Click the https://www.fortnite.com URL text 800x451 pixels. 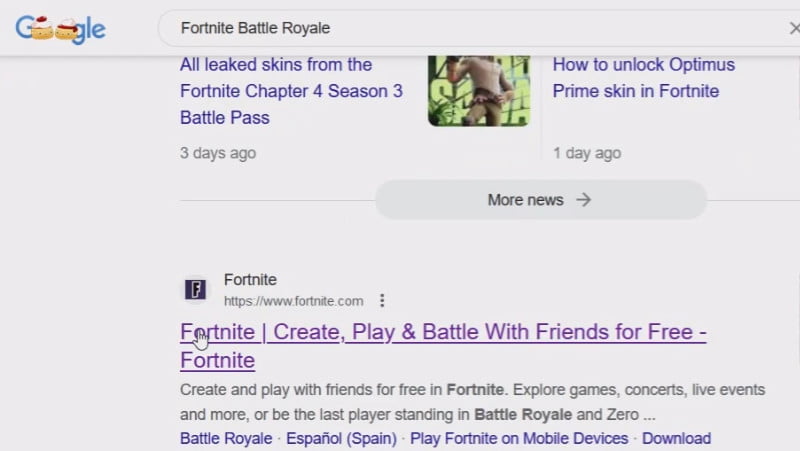[x=293, y=301]
